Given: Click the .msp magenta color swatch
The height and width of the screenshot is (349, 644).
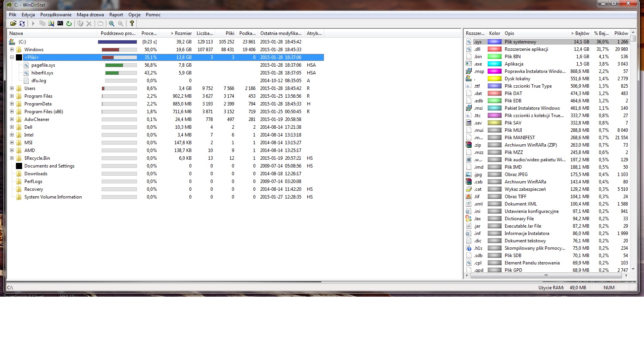Looking at the screenshot, I should (495, 71).
